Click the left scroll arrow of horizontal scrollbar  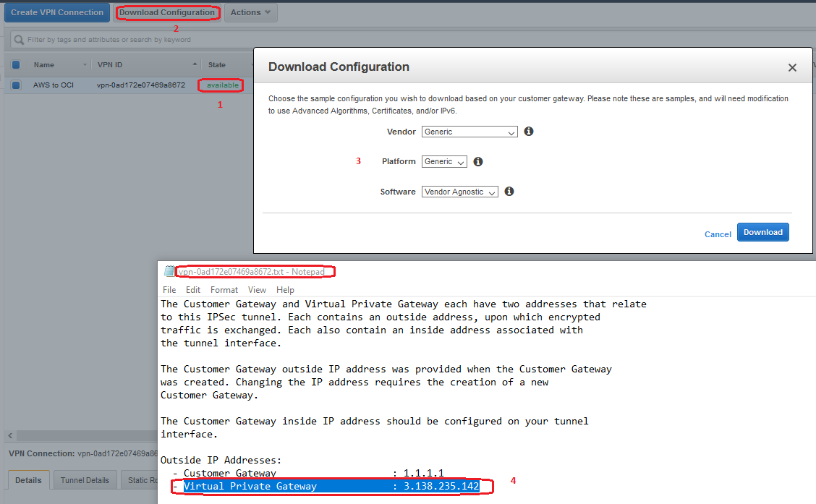(10, 435)
